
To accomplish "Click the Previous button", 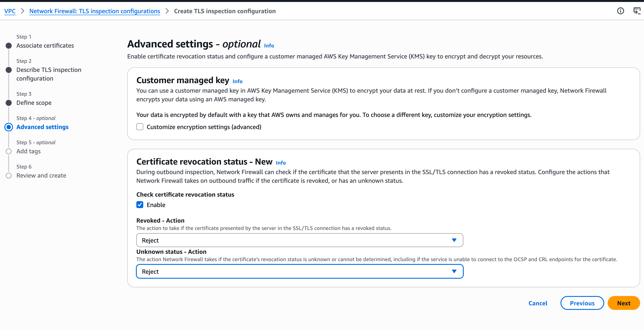I will point(582,303).
